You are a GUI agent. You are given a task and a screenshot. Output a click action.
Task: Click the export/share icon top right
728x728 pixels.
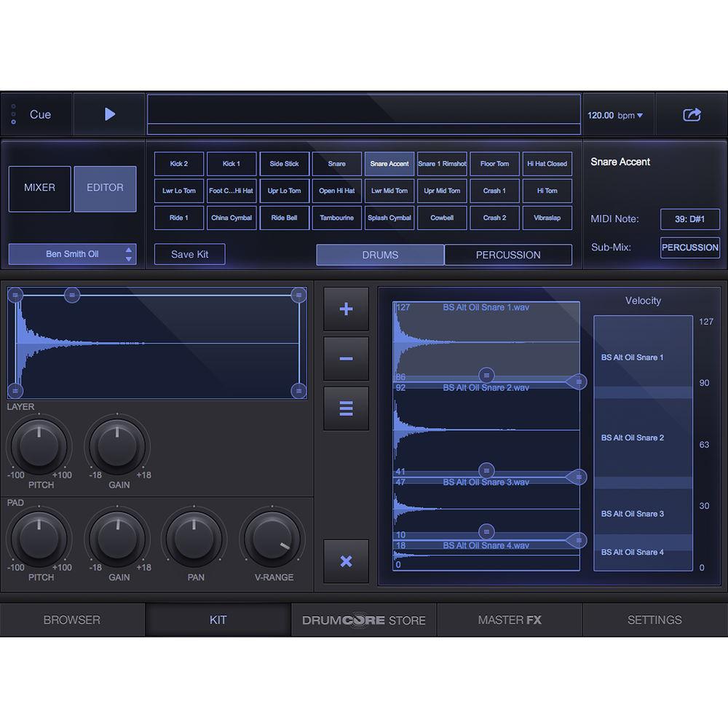pyautogui.click(x=692, y=114)
